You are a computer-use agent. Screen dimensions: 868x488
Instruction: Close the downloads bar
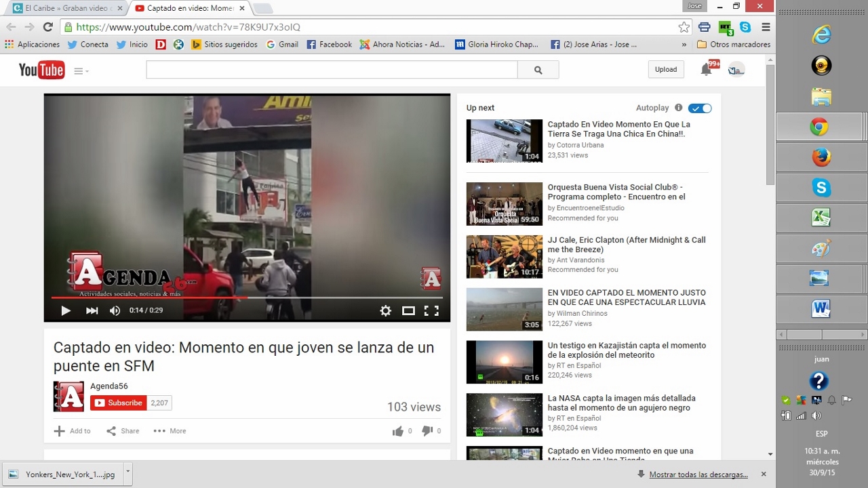[764, 474]
